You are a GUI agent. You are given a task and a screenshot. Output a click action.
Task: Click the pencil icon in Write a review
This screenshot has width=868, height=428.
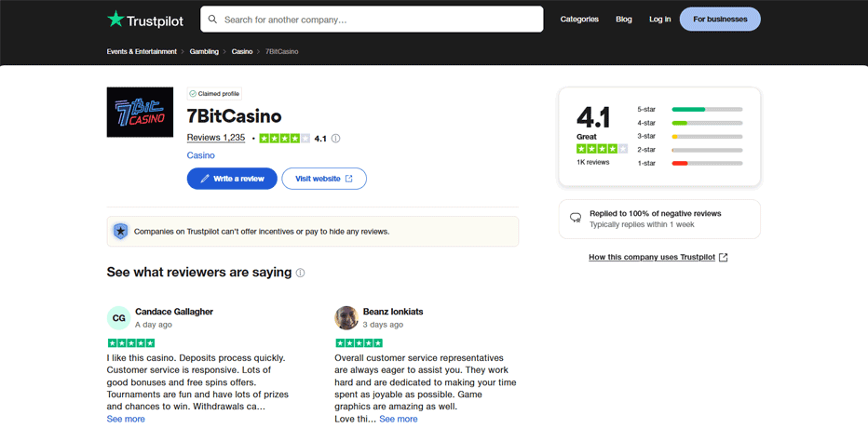pos(205,179)
